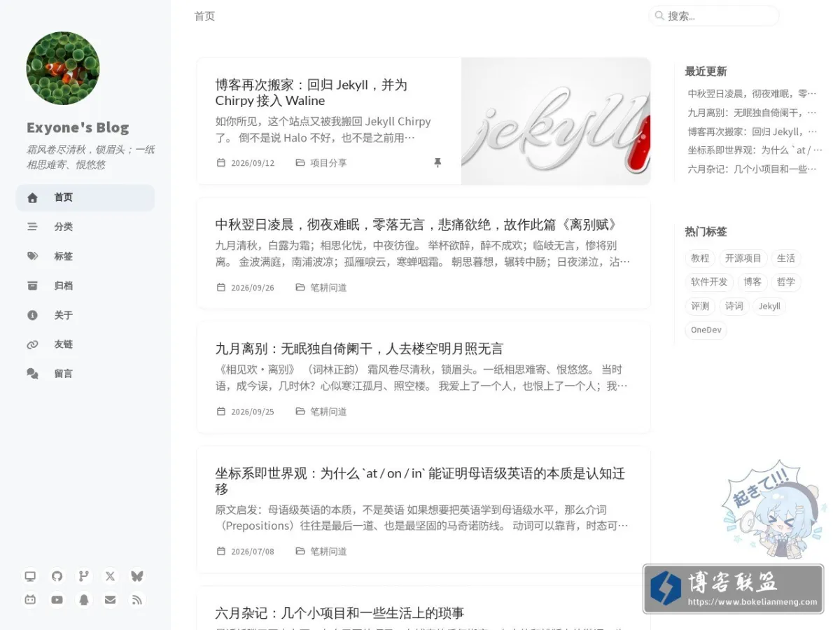
Task: Select 笔耕问道 category on the 2026/09/25 post
Action: pyautogui.click(x=328, y=412)
